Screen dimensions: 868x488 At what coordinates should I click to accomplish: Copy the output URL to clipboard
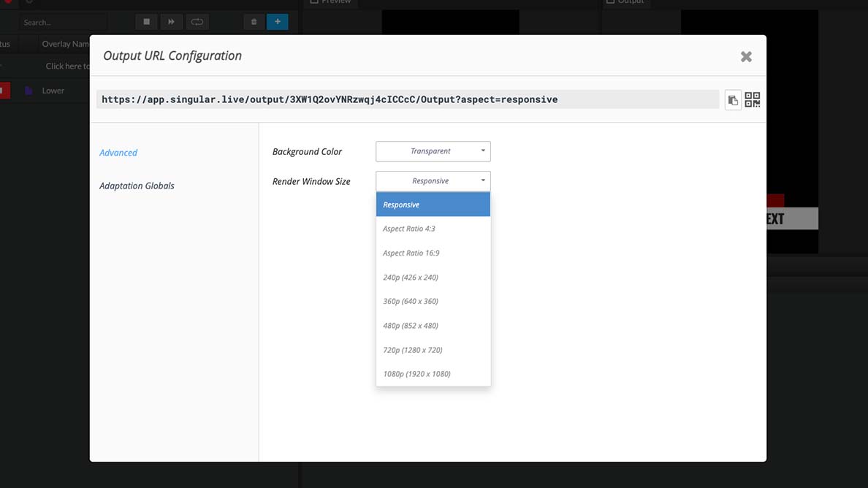[733, 100]
